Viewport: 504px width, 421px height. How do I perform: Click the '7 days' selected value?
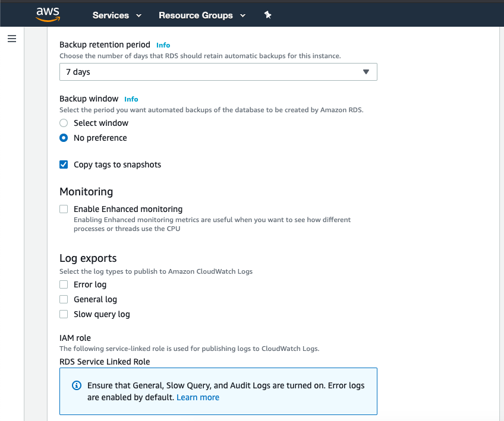pos(78,72)
